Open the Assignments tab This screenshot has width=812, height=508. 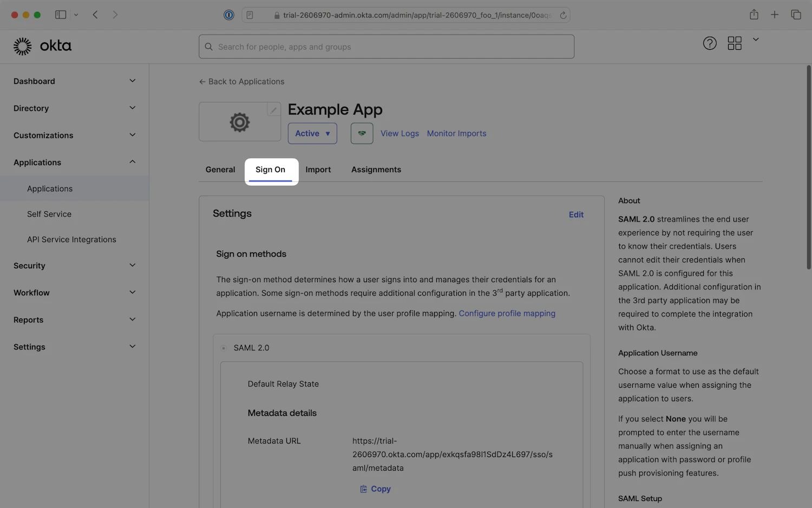click(376, 170)
